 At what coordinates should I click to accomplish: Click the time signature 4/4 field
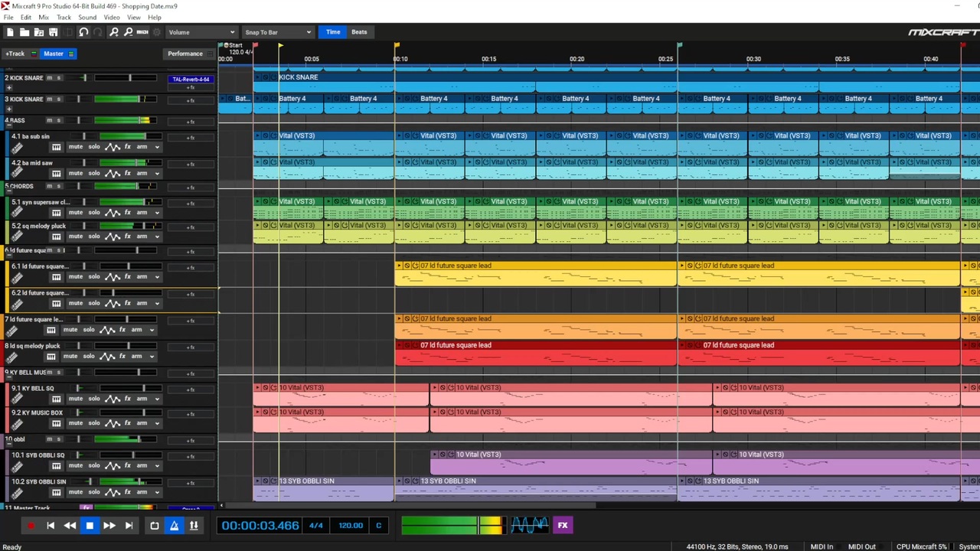click(315, 526)
